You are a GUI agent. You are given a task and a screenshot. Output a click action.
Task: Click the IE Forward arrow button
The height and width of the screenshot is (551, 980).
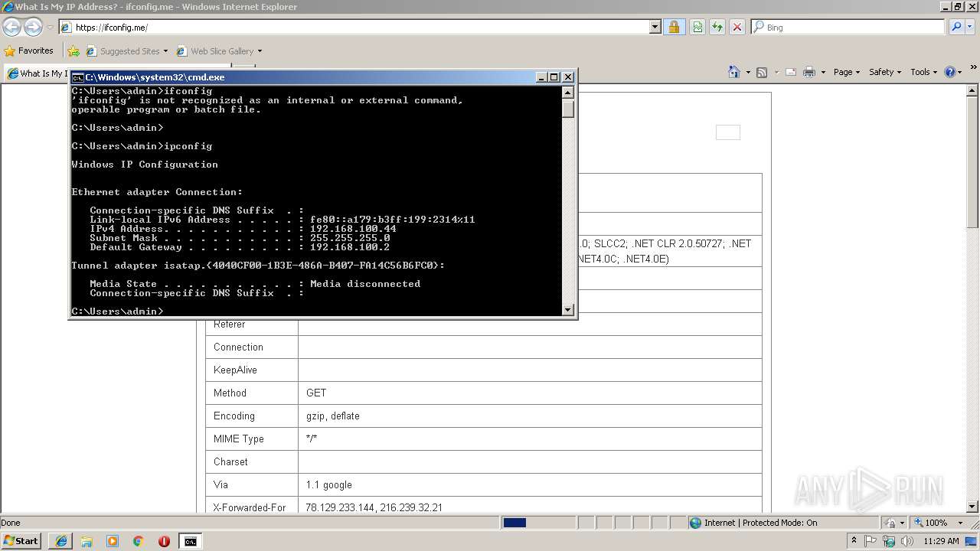point(33,28)
